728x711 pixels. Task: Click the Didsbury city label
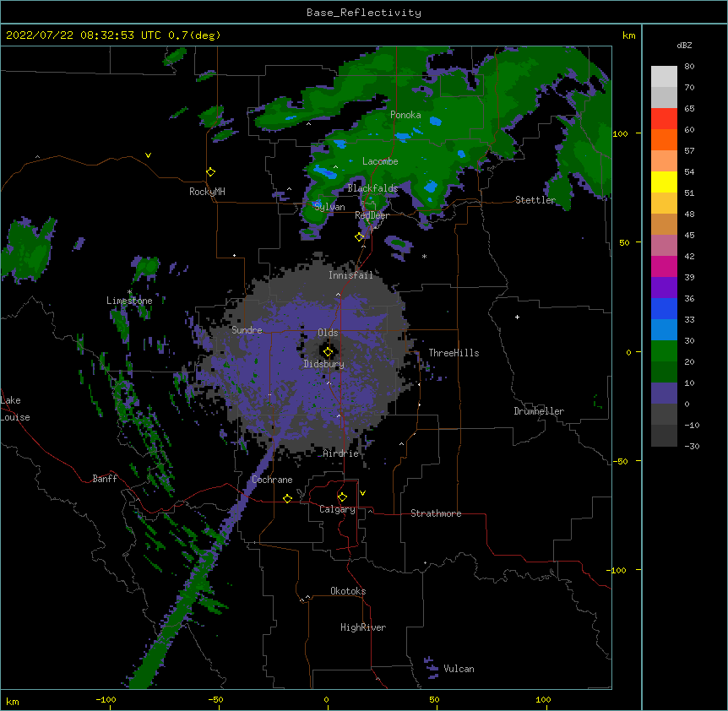click(324, 364)
